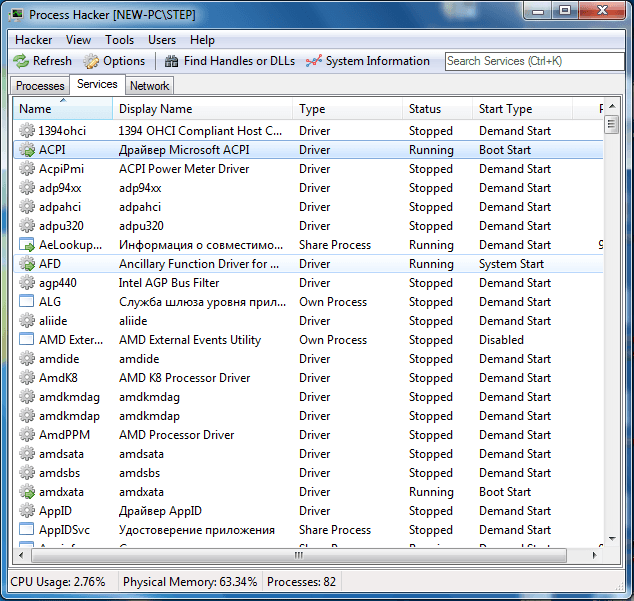Click Processes: 82 status bar entry
Screen dimensions: 634x601
pyautogui.click(x=301, y=582)
